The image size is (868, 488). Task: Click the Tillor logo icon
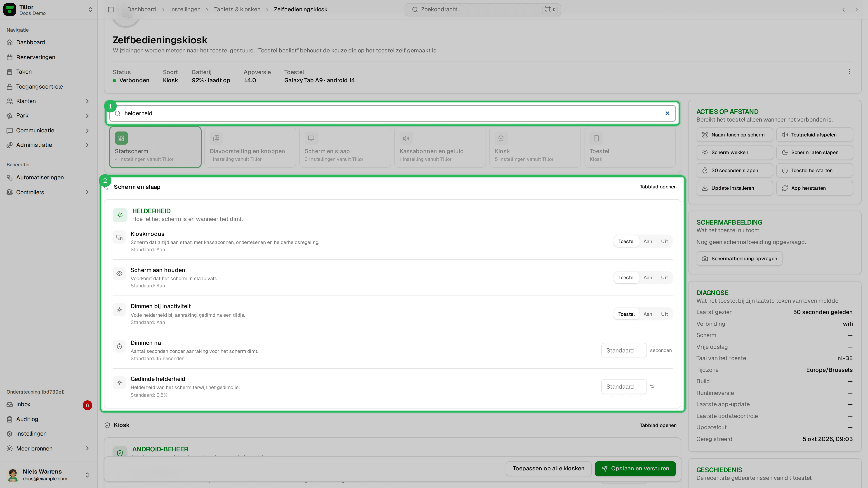point(9,9)
